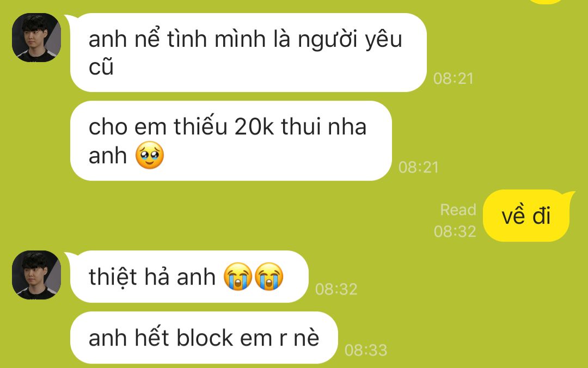Tap the 08:32 timestamp after 'thiệt hả anh'

tap(336, 289)
